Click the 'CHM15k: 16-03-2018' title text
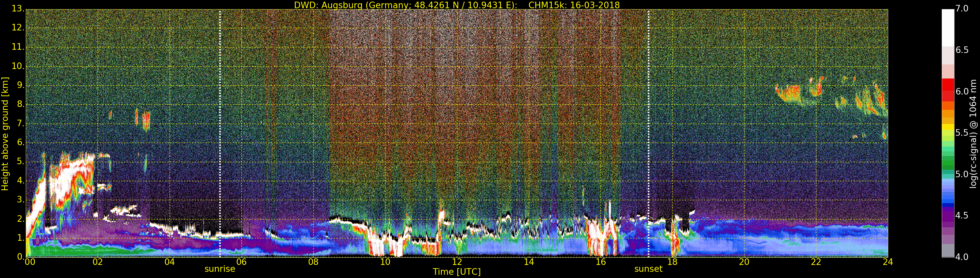The image size is (980, 278). [574, 5]
